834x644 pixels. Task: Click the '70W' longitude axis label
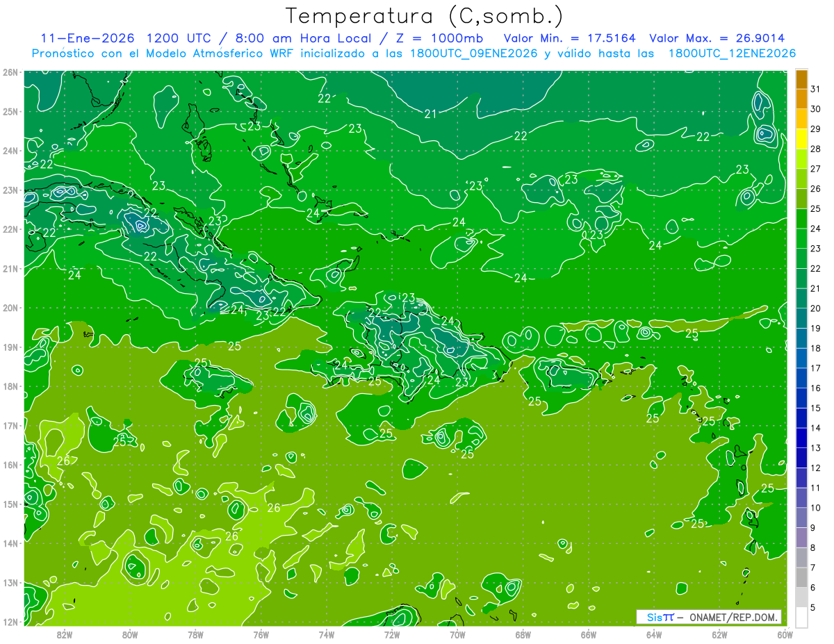pos(457,634)
